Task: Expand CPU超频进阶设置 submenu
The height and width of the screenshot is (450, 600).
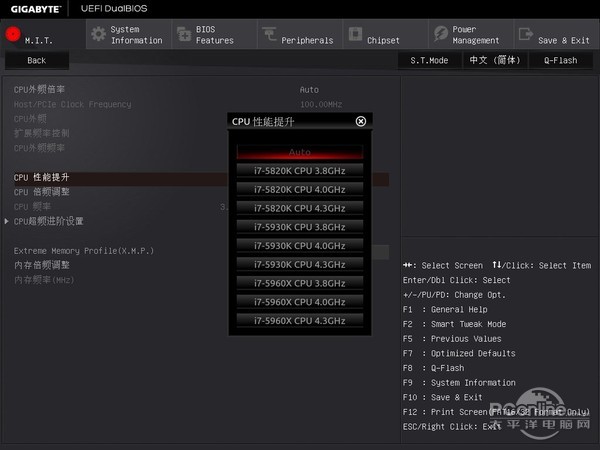Action: [x=48, y=221]
